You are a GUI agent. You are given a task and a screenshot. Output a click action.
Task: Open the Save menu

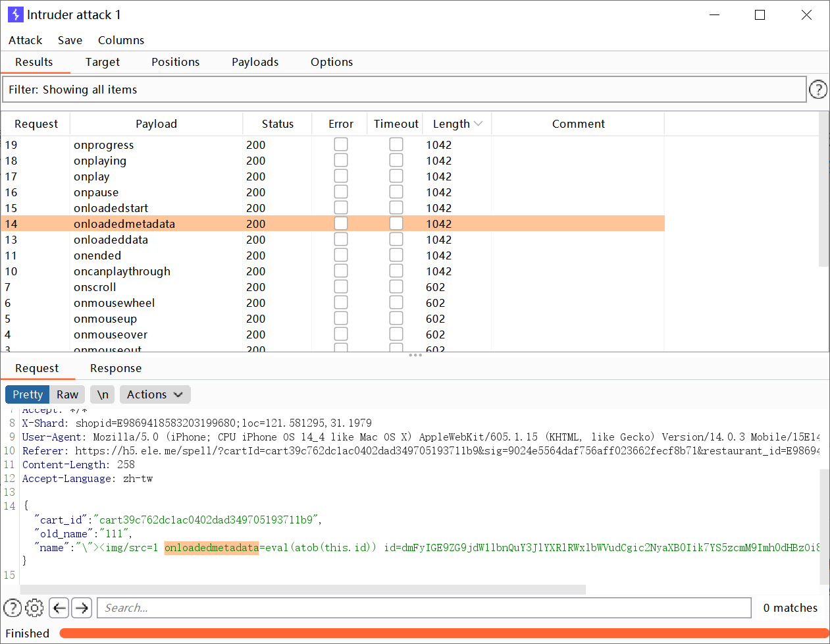click(70, 40)
